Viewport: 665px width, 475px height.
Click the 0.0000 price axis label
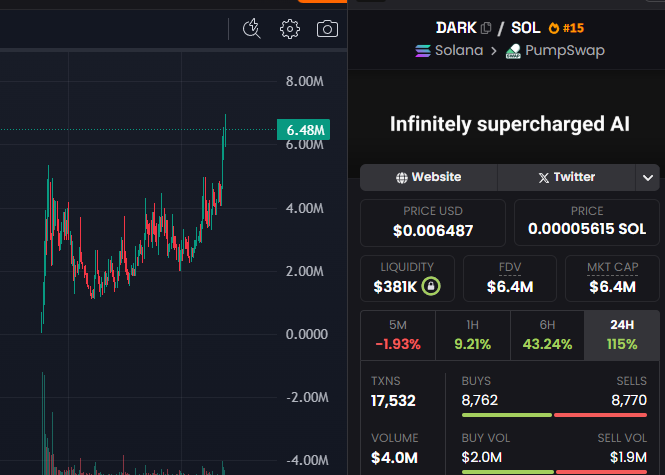[x=307, y=334]
